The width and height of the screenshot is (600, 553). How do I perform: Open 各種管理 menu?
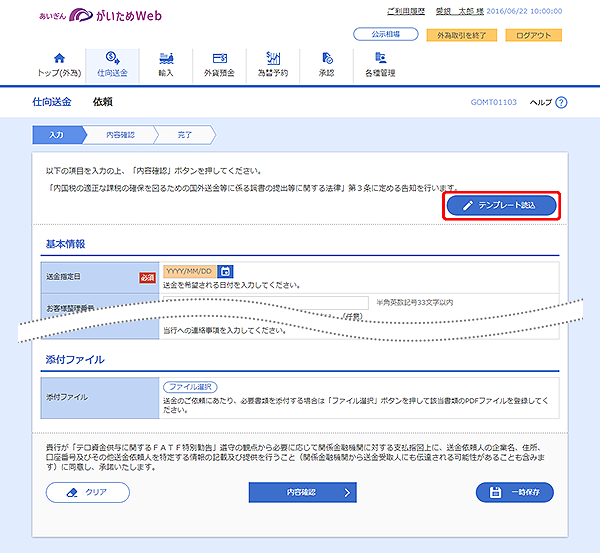click(380, 65)
